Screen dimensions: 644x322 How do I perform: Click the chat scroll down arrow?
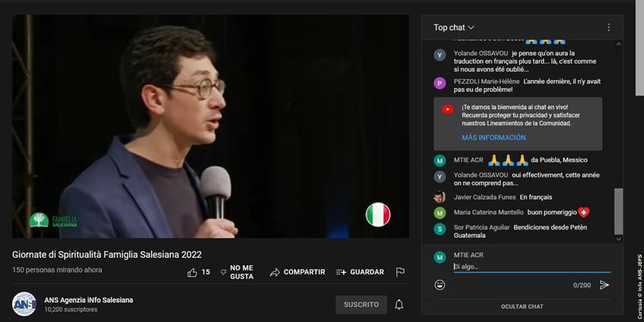618,239
